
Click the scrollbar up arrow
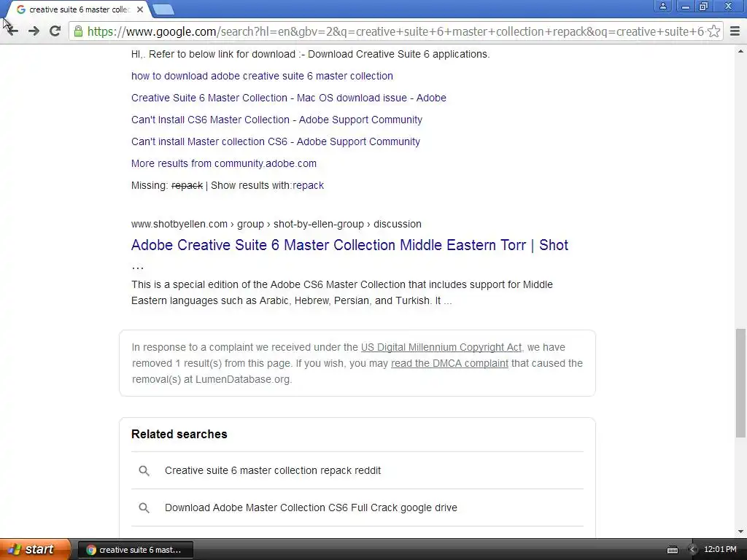pyautogui.click(x=740, y=50)
